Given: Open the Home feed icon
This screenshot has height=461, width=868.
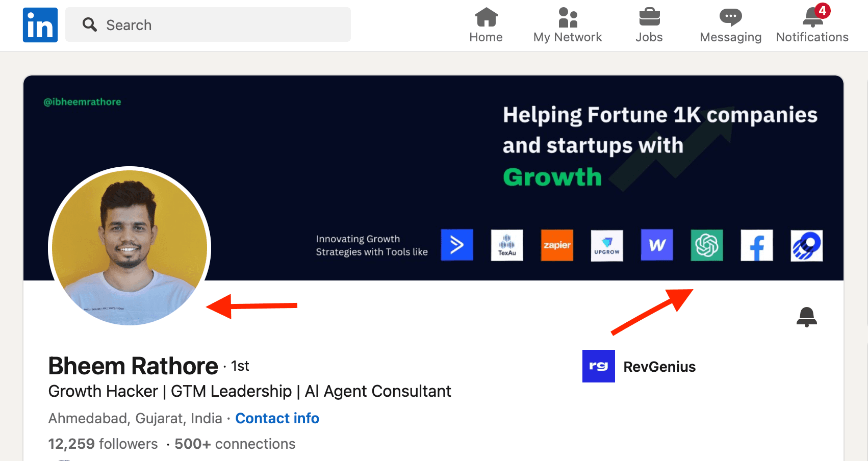Looking at the screenshot, I should (x=486, y=18).
